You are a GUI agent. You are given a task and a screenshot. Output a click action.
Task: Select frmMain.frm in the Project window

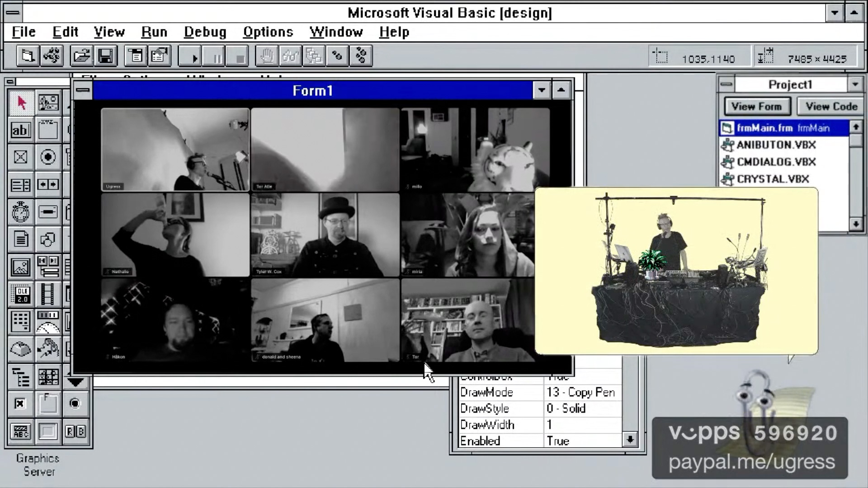click(783, 128)
